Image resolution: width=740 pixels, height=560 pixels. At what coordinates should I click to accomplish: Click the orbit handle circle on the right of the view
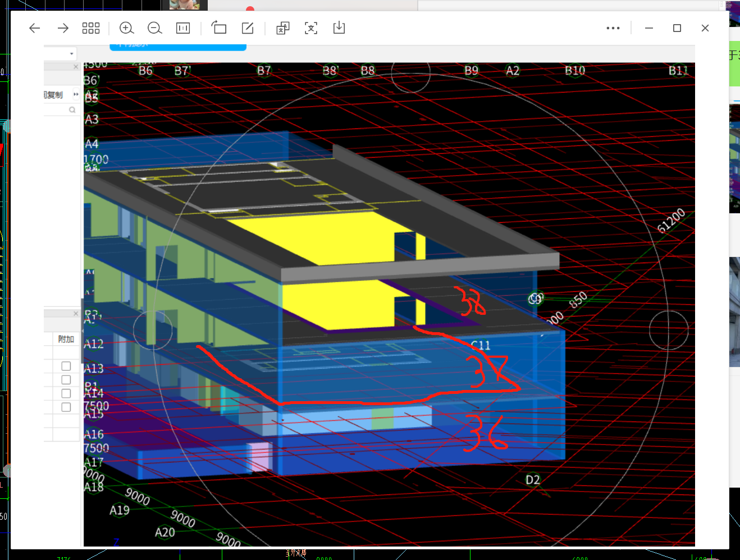(669, 330)
